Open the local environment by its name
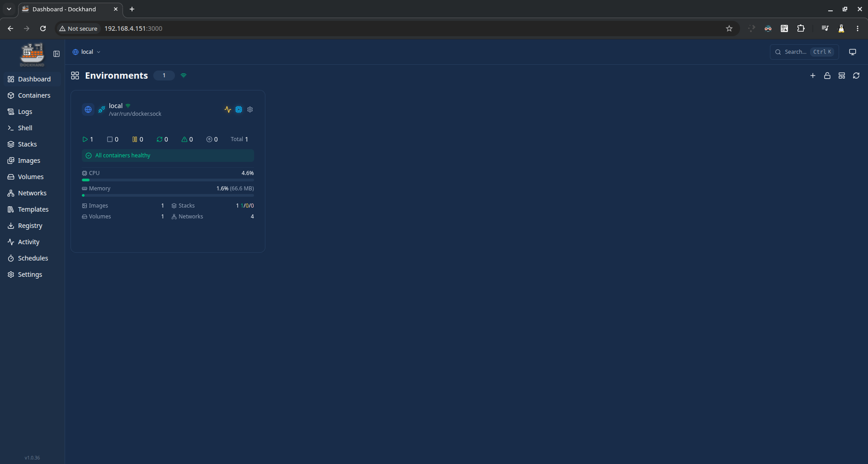Screen dimensions: 868x464 pos(116,106)
